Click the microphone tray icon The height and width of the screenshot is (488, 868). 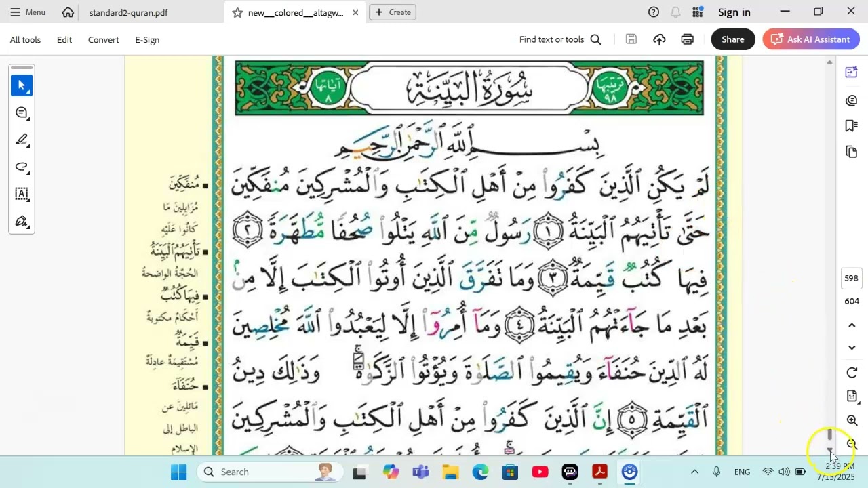coord(716,472)
